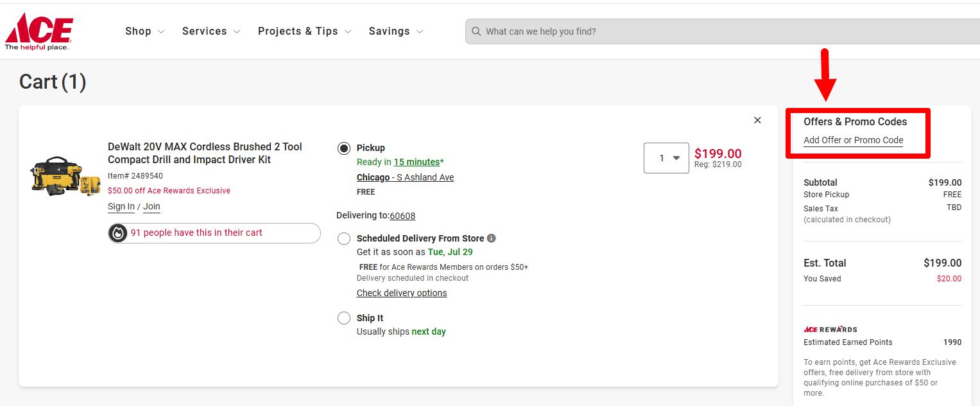Click the 'Reg: $219.00' price text

pyautogui.click(x=718, y=164)
